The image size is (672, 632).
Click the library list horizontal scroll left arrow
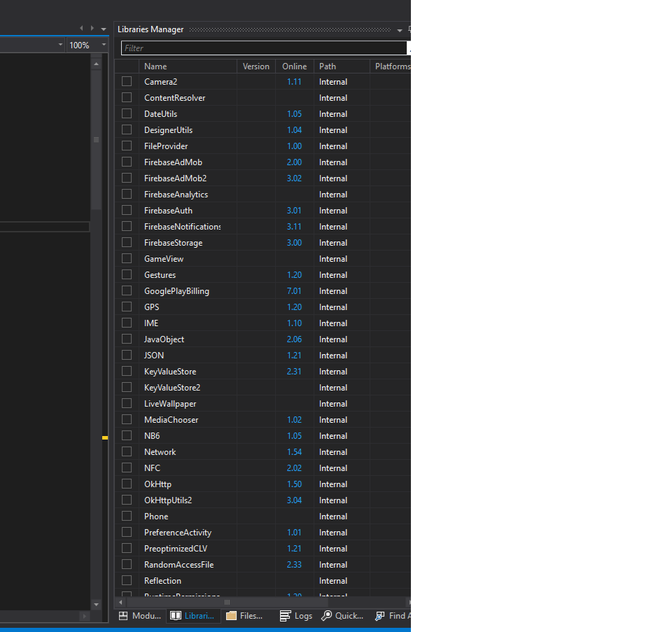[x=120, y=602]
